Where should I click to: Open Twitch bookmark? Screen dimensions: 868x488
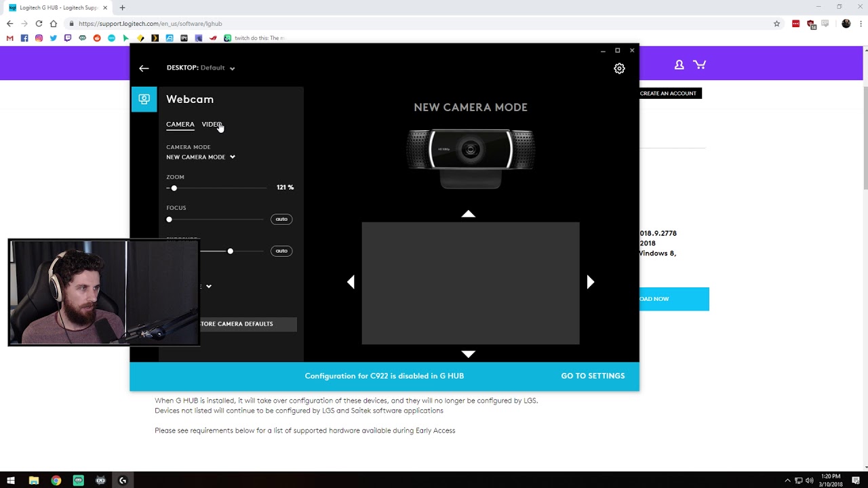tap(68, 38)
